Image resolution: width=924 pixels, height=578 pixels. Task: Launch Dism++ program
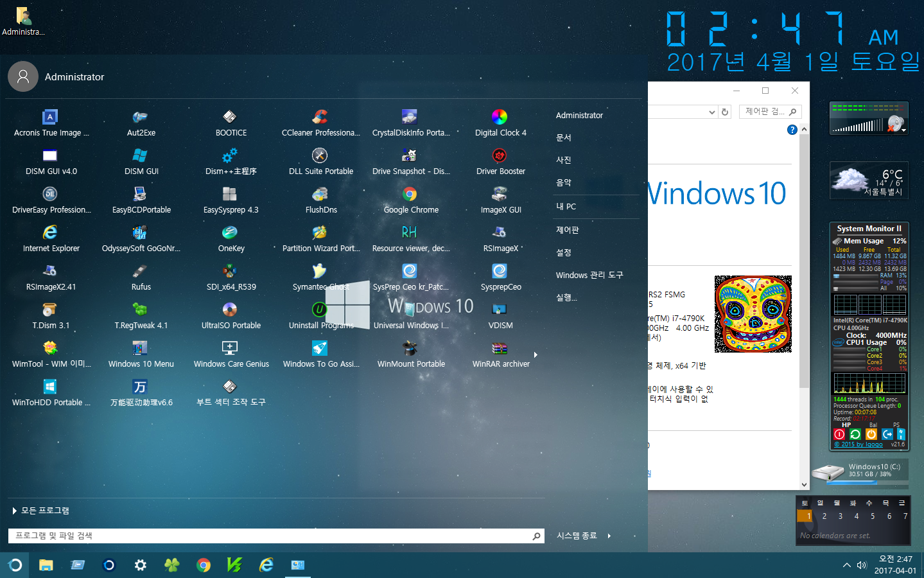pos(230,155)
